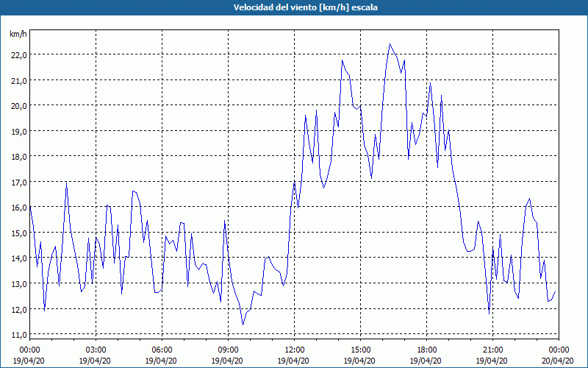Image resolution: width=588 pixels, height=368 pixels.
Task: Click the 19/04/20 date beneath 06:00
Action: click(161, 361)
